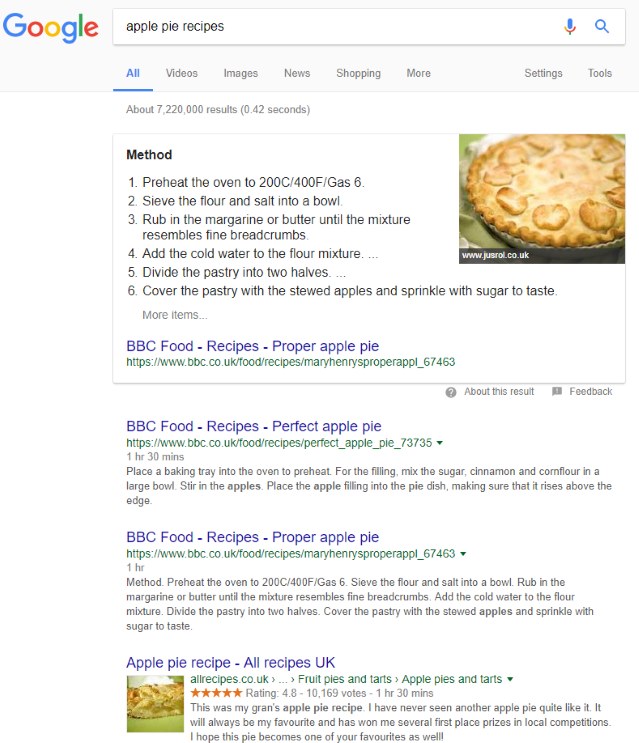Screen dimensions: 639x743
Task: Switch to the Images tab
Action: coord(241,73)
